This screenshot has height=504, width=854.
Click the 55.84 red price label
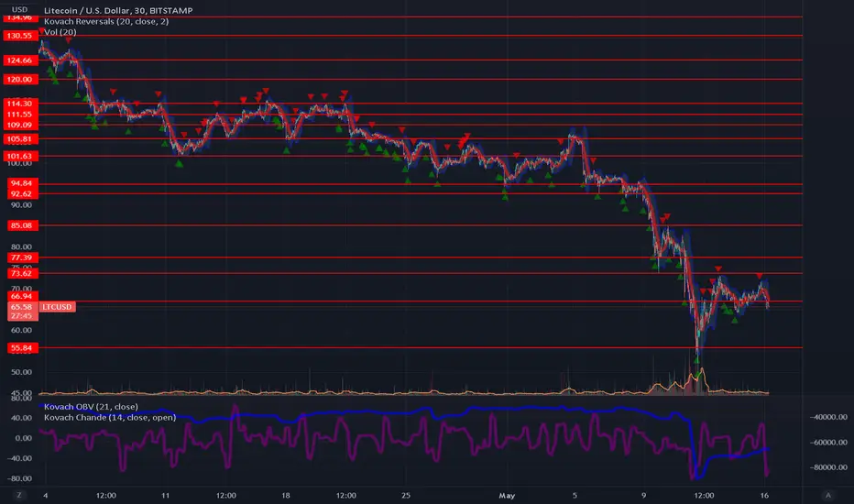coord(22,347)
